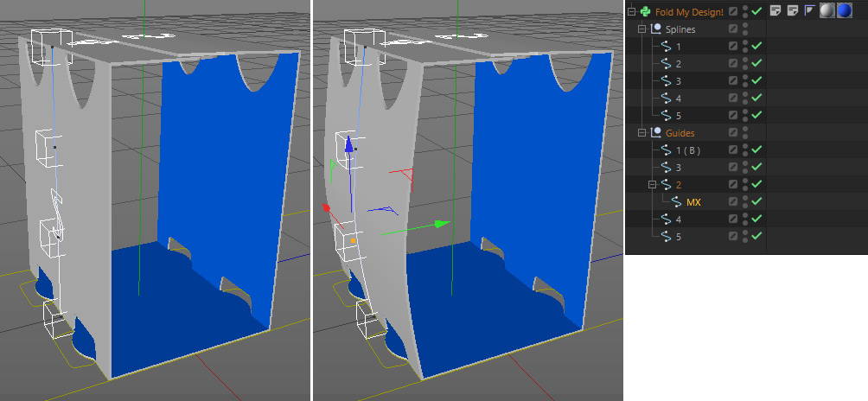
Task: Click layer square icon on MX row
Action: click(x=733, y=202)
